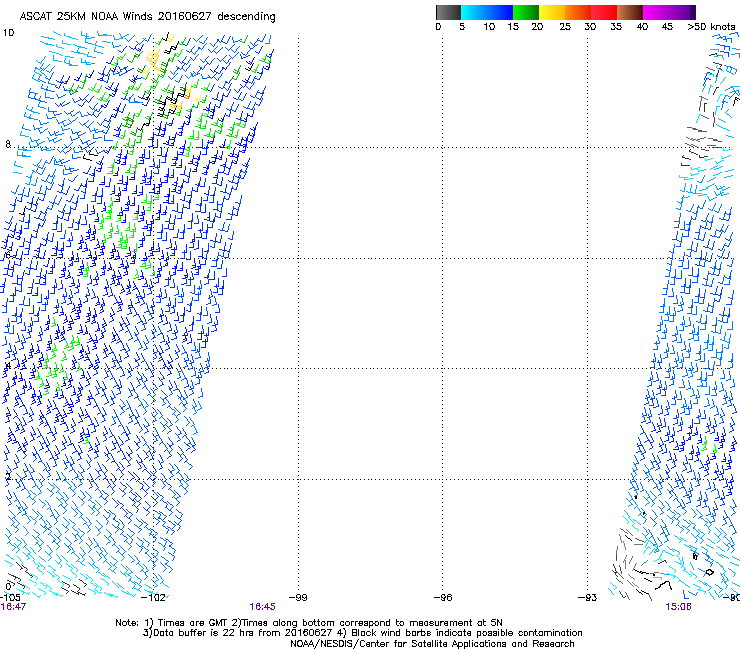Select the green 15-20 knots color segment
The image size is (740, 650).
(x=526, y=12)
